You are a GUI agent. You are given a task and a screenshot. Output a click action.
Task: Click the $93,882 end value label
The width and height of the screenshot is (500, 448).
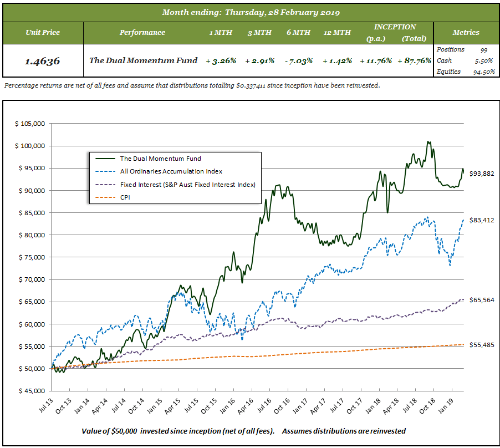point(481,174)
